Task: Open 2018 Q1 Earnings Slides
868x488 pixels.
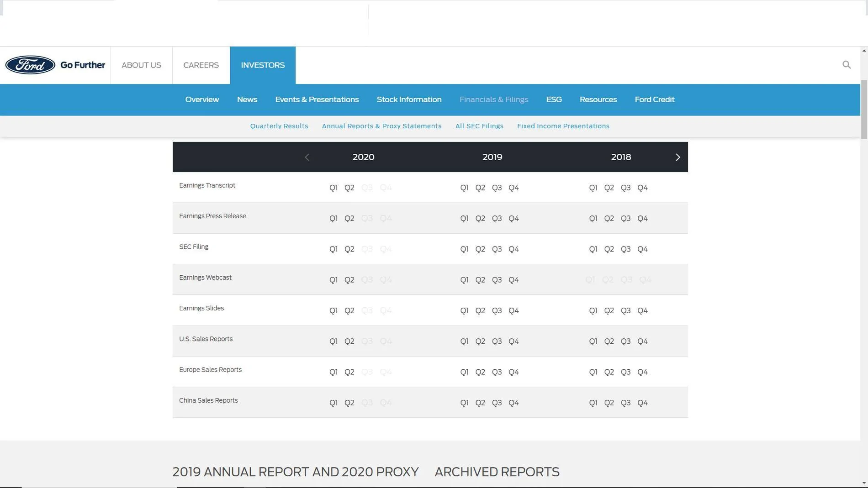Action: coord(593,310)
